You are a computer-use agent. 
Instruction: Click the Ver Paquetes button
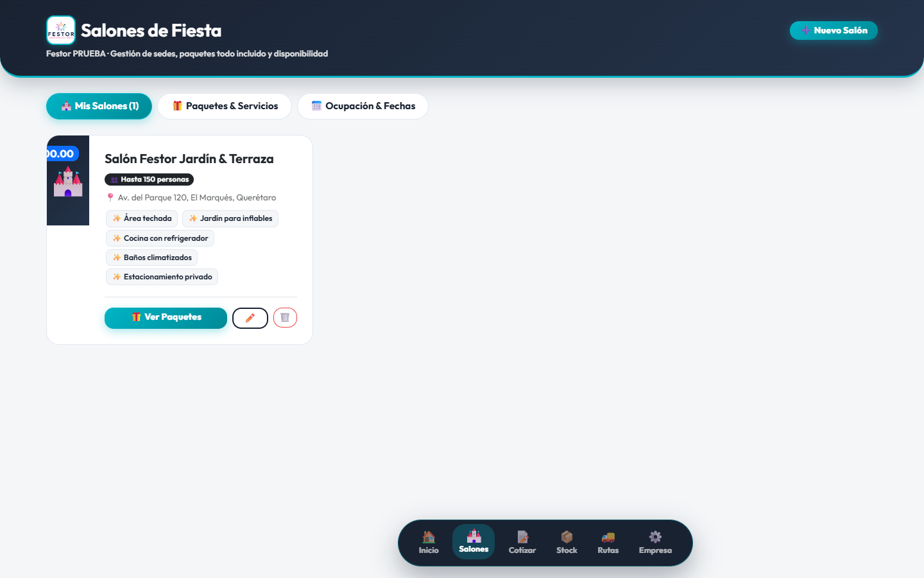[x=166, y=317]
